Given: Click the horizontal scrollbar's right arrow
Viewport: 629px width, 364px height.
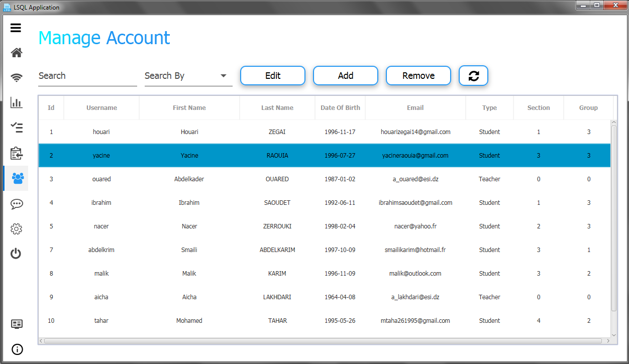Looking at the screenshot, I should (607, 341).
